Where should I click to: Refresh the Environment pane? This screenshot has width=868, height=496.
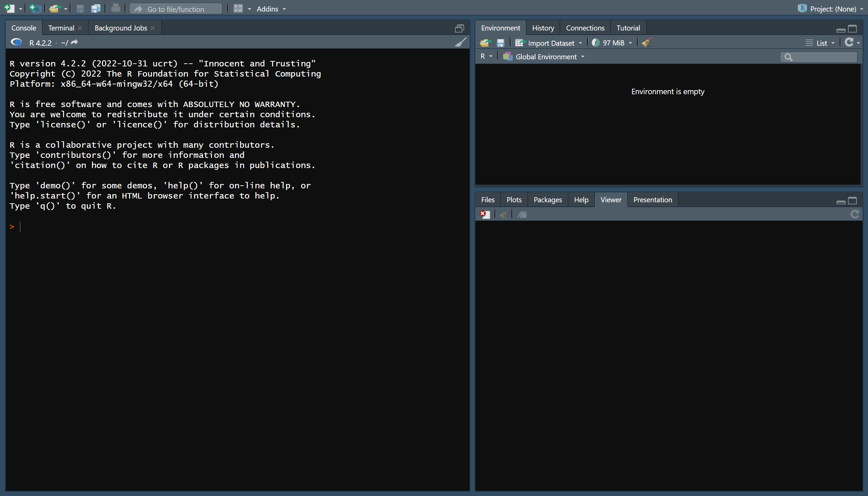[x=849, y=43]
